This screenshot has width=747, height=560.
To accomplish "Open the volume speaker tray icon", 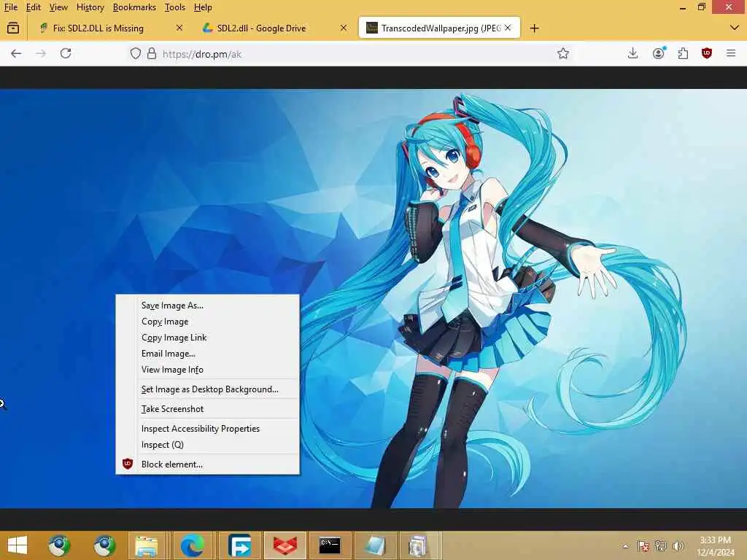I will (678, 546).
